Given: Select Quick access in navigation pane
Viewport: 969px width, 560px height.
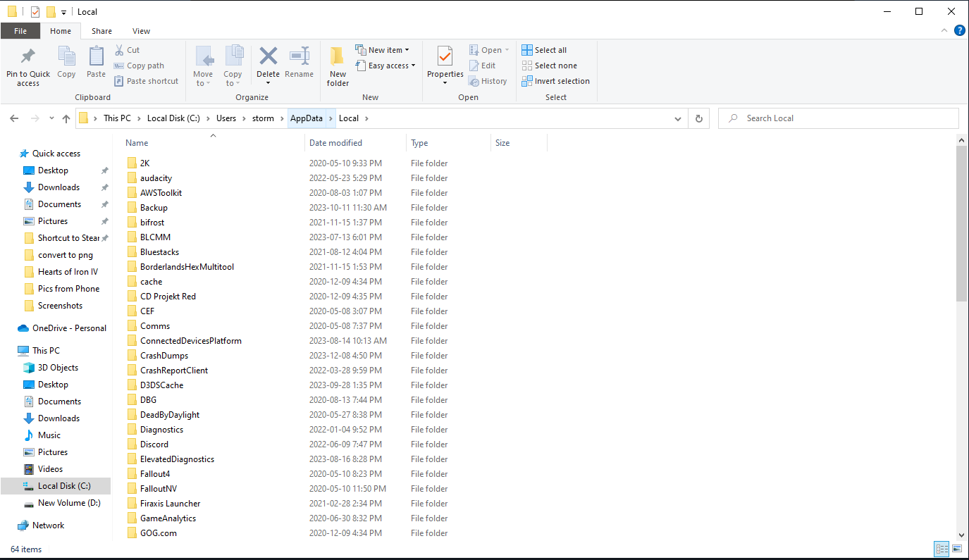Looking at the screenshot, I should pos(56,154).
